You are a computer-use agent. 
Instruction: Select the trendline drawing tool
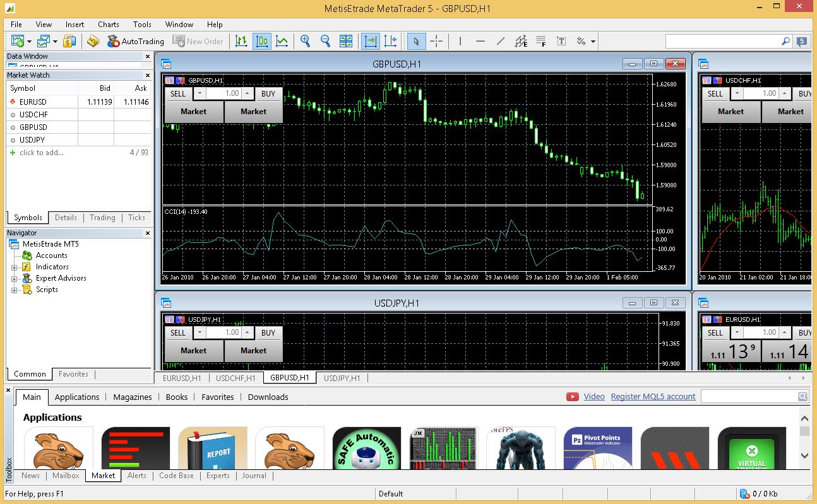[501, 41]
